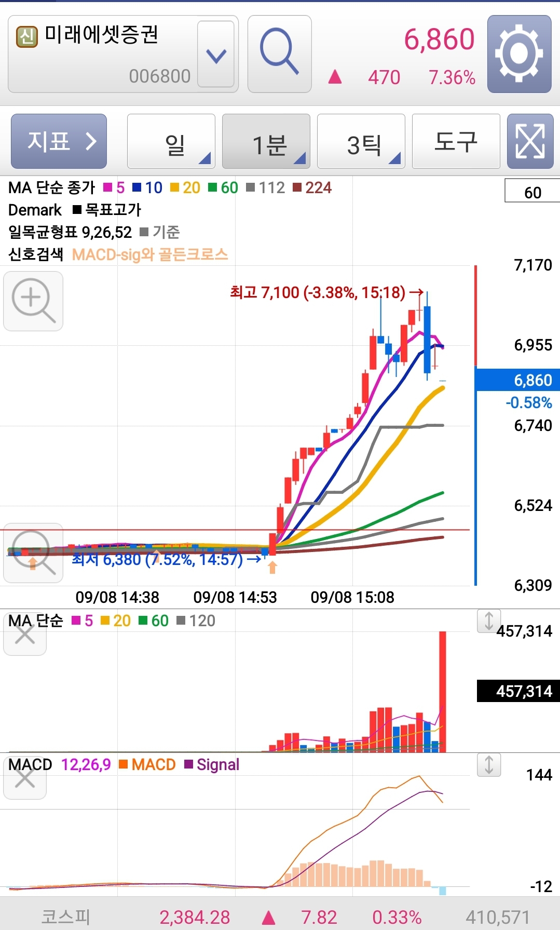The width and height of the screenshot is (560, 930).
Task: Tap the MA 20 yellow swatch
Action: click(x=175, y=187)
